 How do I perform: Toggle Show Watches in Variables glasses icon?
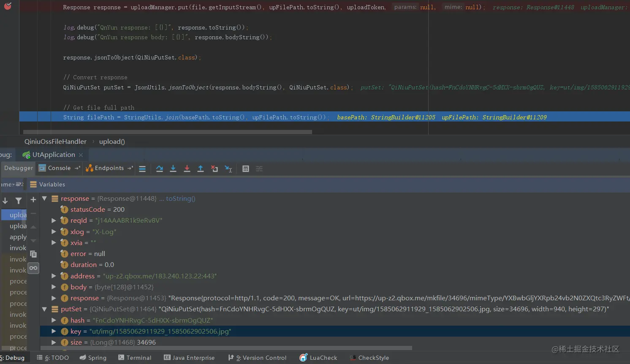click(x=33, y=268)
